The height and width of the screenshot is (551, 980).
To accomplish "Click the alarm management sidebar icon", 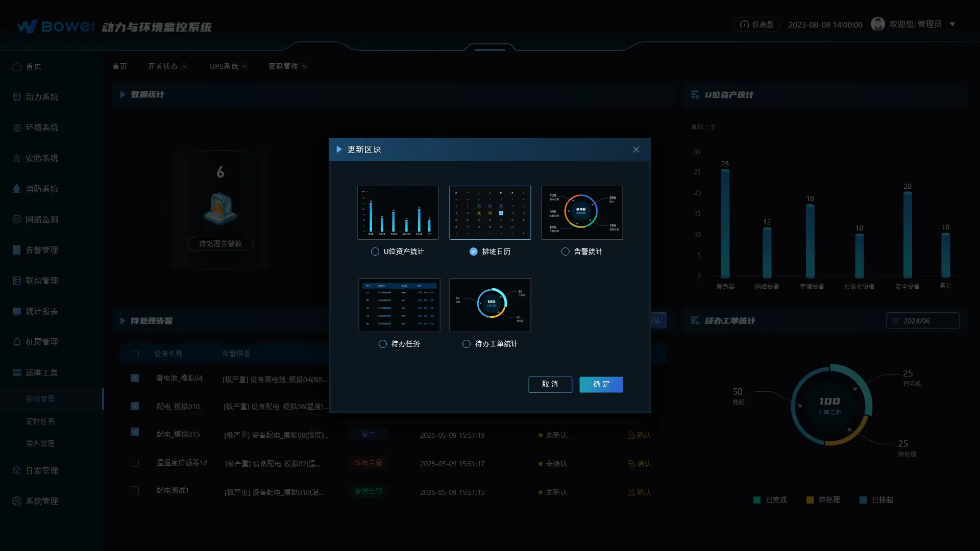I will pos(17,250).
